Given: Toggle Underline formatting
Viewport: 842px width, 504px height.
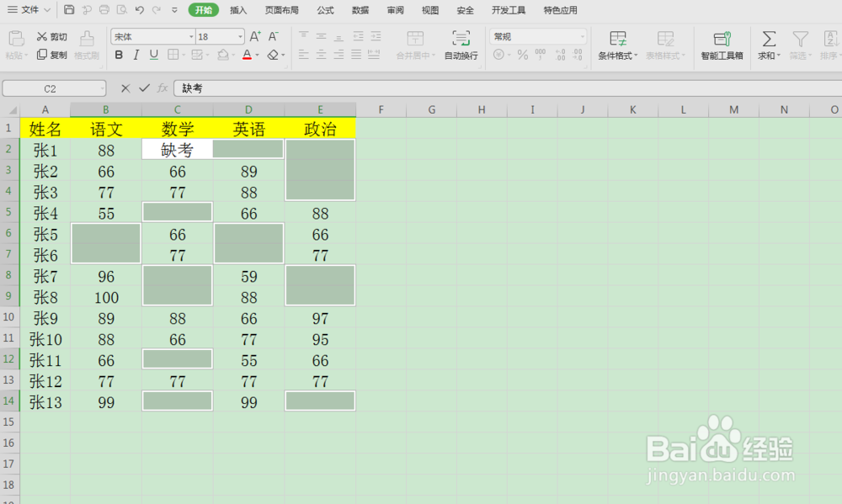Looking at the screenshot, I should [154, 55].
